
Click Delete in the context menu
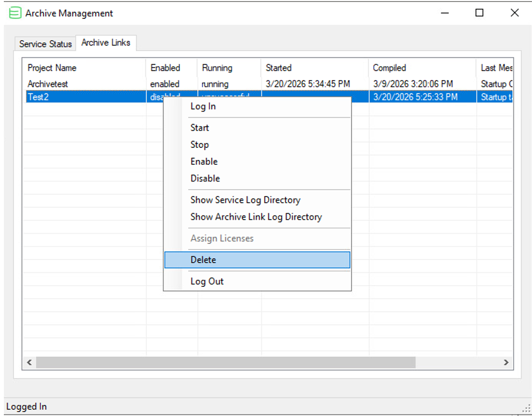click(257, 260)
